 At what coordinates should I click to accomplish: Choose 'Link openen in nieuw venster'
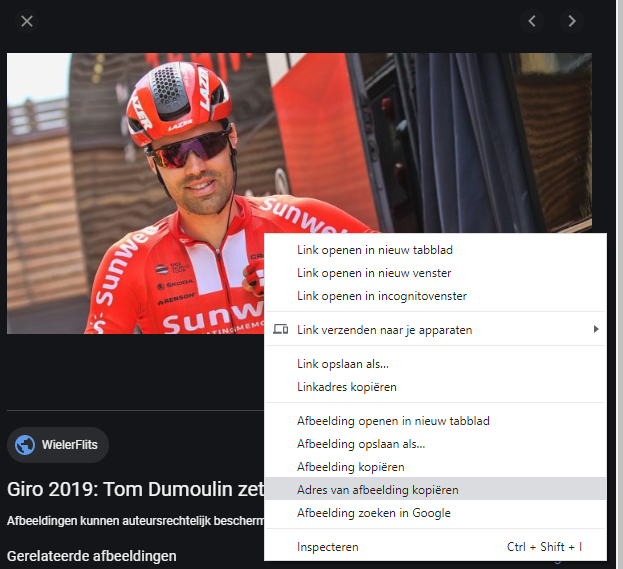click(x=435, y=273)
